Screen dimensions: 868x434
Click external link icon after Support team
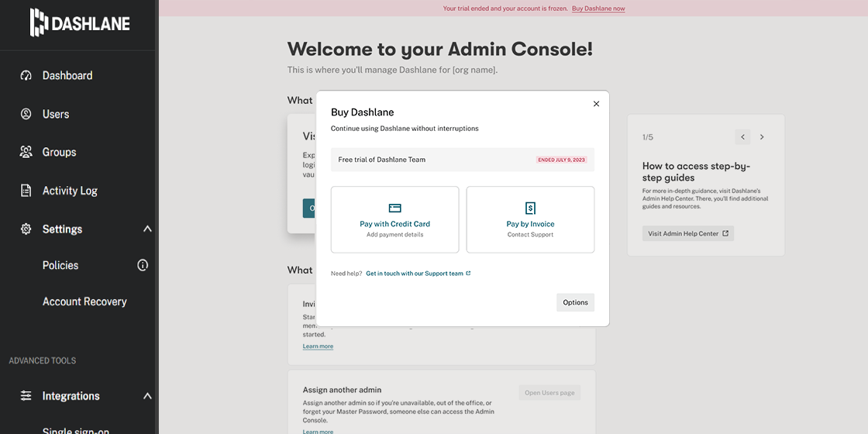click(468, 273)
